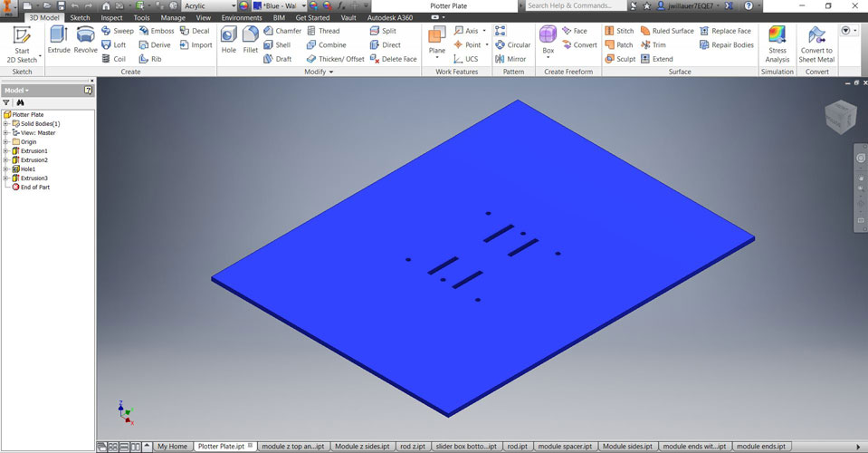
Task: Switch to the Sketch ribbon tab
Action: pyautogui.click(x=80, y=18)
